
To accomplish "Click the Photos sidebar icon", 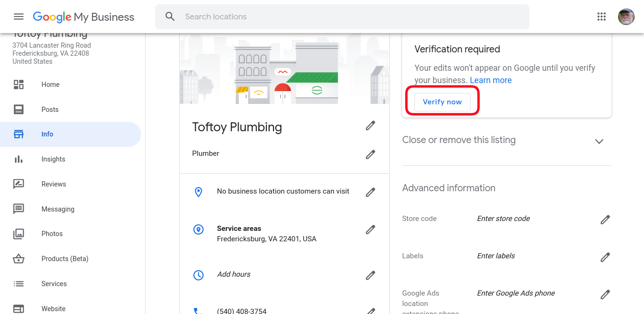I will point(18,234).
